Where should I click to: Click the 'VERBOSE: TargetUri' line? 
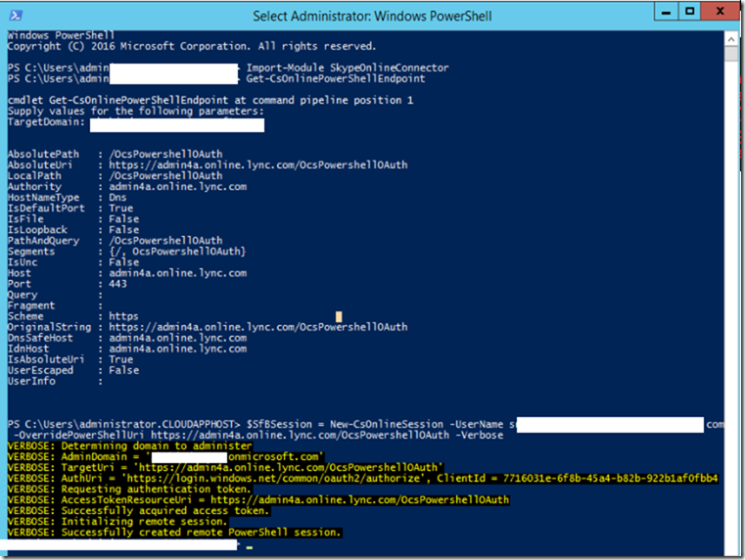225,468
